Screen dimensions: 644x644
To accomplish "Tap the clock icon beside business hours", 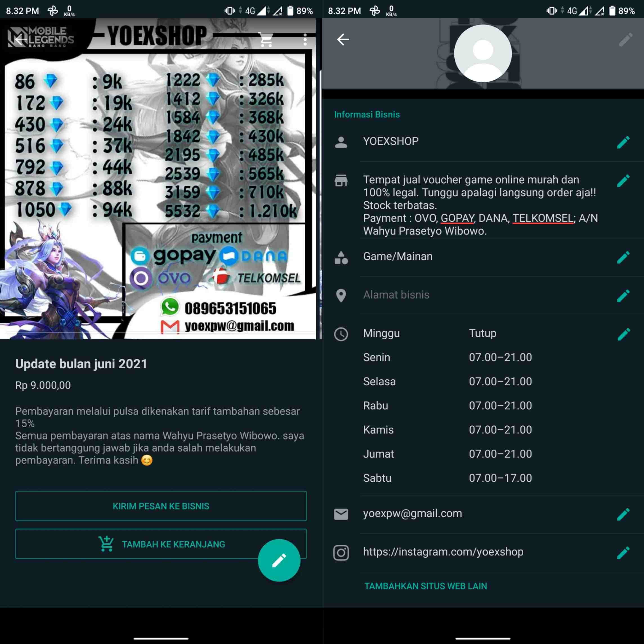I will pyautogui.click(x=341, y=334).
